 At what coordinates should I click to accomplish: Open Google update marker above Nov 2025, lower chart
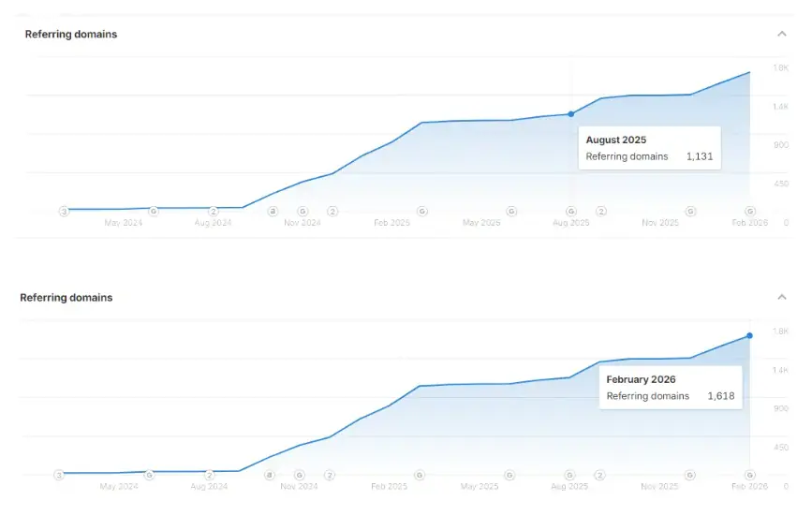690,475
